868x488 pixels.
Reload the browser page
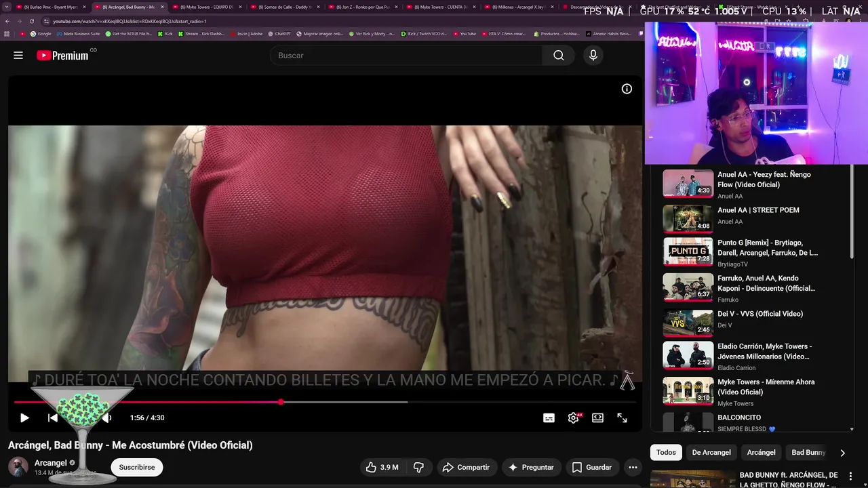[32, 21]
